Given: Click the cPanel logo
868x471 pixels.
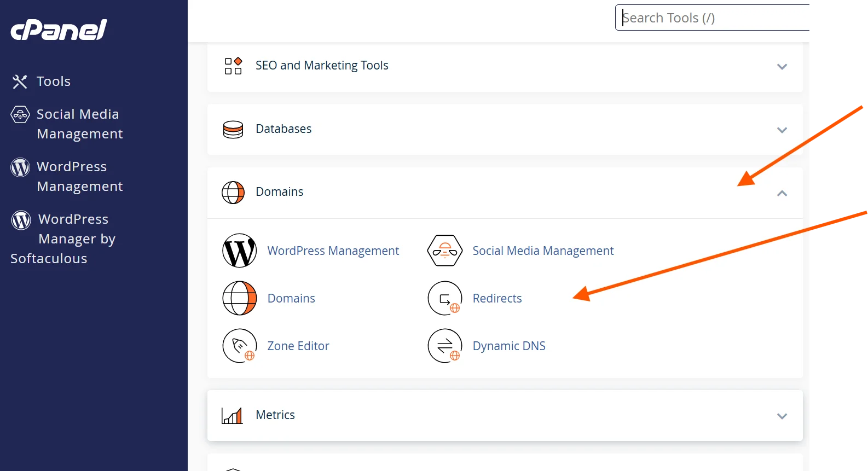Looking at the screenshot, I should (x=59, y=30).
